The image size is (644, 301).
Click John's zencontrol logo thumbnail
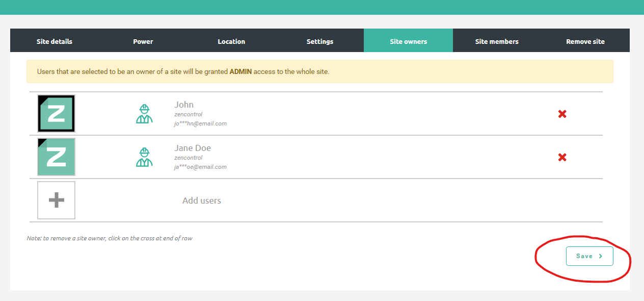[56, 113]
